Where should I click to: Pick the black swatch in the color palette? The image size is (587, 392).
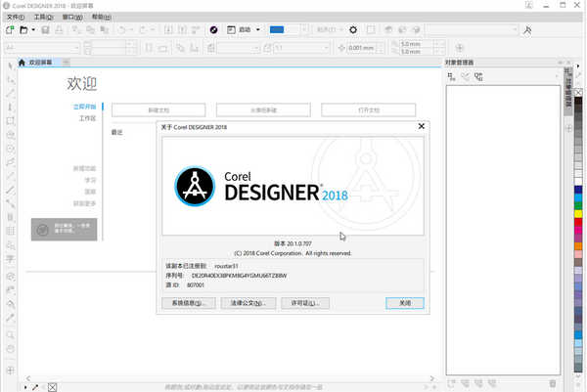coord(578,101)
